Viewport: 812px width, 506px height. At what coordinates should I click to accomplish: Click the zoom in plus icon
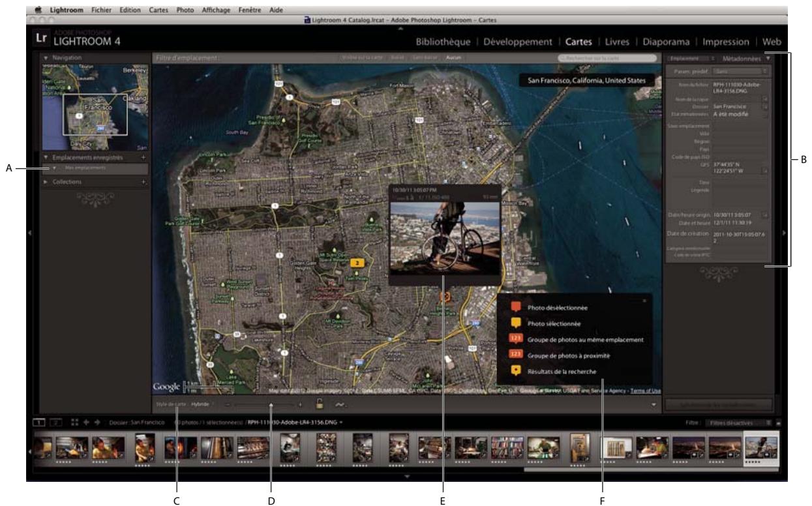300,405
